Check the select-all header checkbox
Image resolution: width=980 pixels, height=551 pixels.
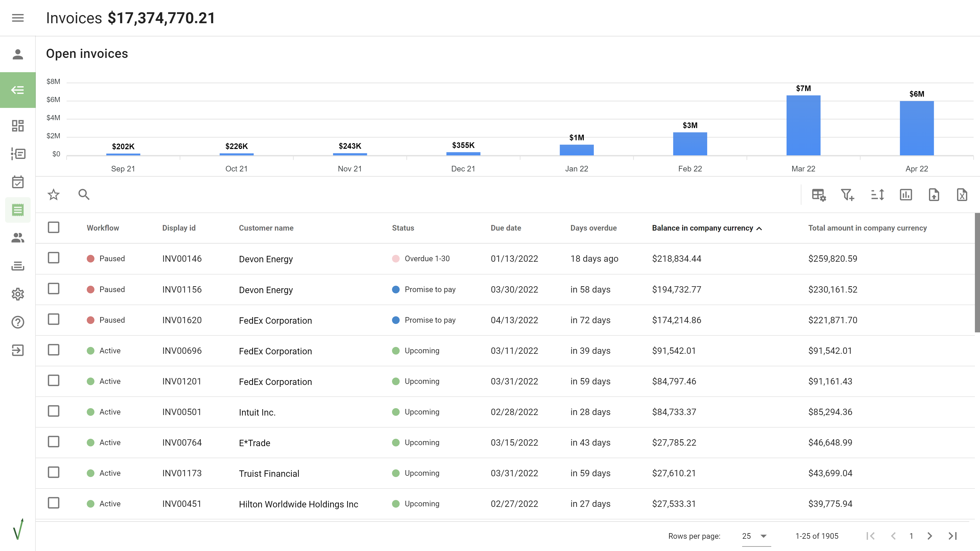pyautogui.click(x=54, y=227)
